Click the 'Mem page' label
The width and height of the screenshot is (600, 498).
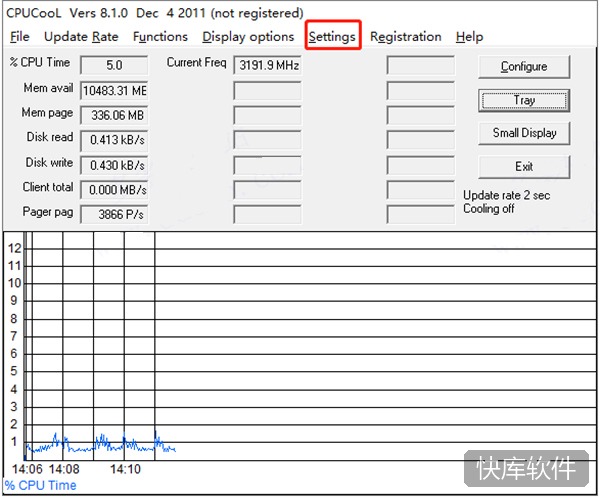click(x=47, y=113)
